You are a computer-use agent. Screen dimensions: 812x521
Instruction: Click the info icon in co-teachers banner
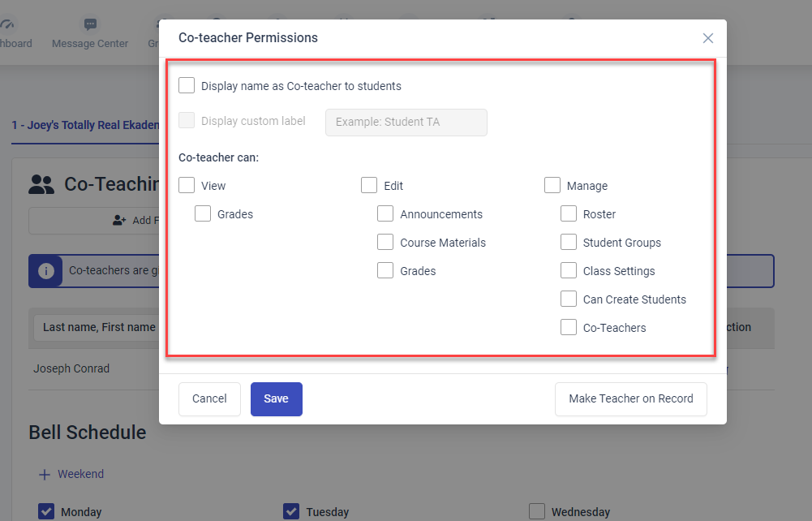(46, 271)
